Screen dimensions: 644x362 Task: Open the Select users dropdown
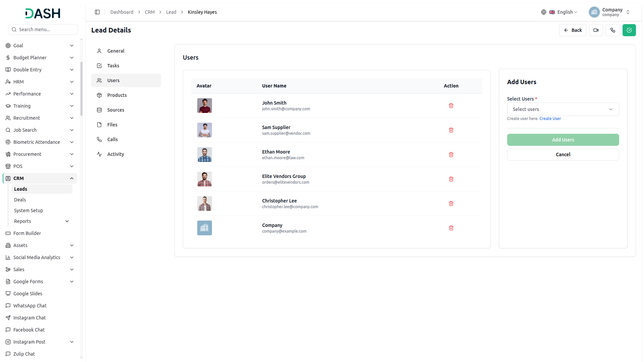(563, 109)
